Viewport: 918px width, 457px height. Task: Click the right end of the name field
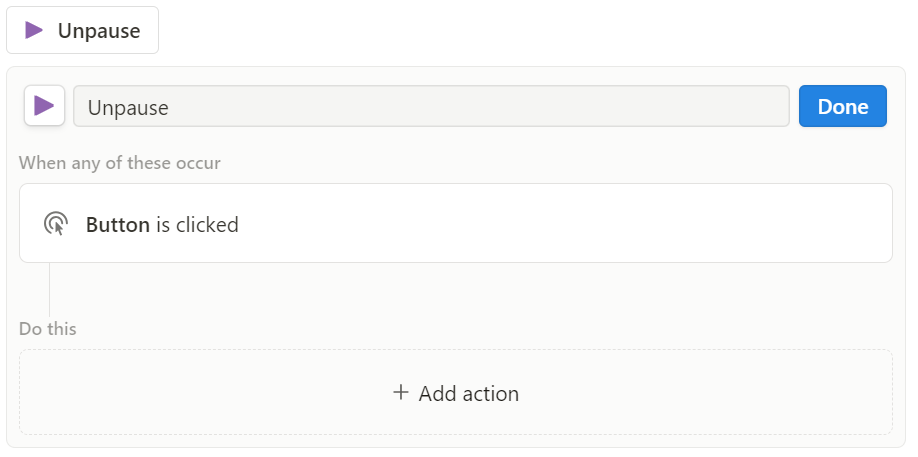pyautogui.click(x=761, y=106)
